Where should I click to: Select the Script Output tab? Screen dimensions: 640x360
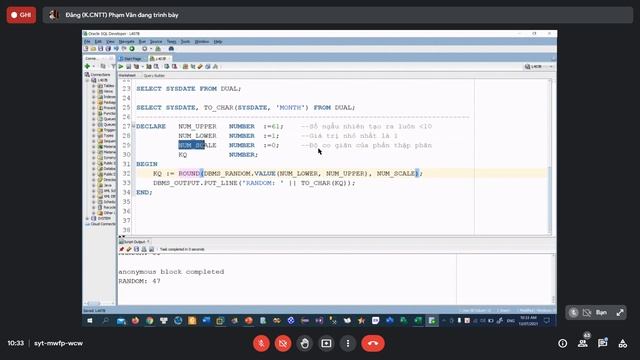[x=134, y=242]
